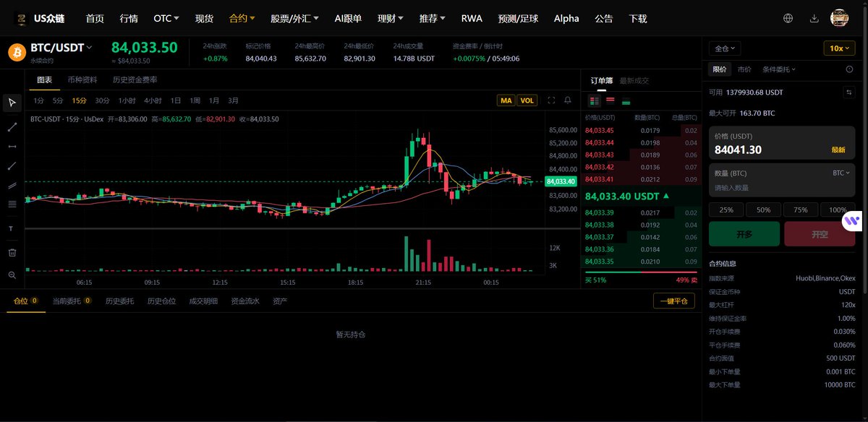The width and height of the screenshot is (868, 422).
Task: Delete chart drawings with trash icon
Action: tap(12, 252)
